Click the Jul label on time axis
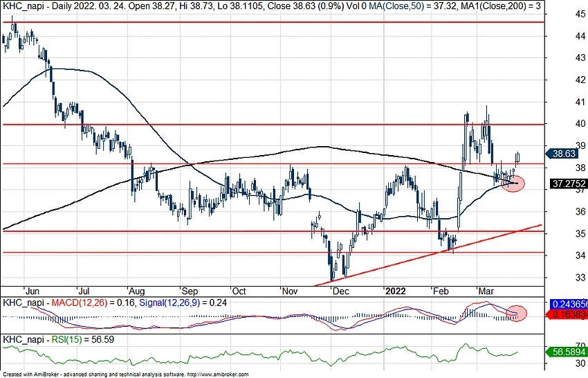Screen dimensions: 588x378 click(84, 291)
